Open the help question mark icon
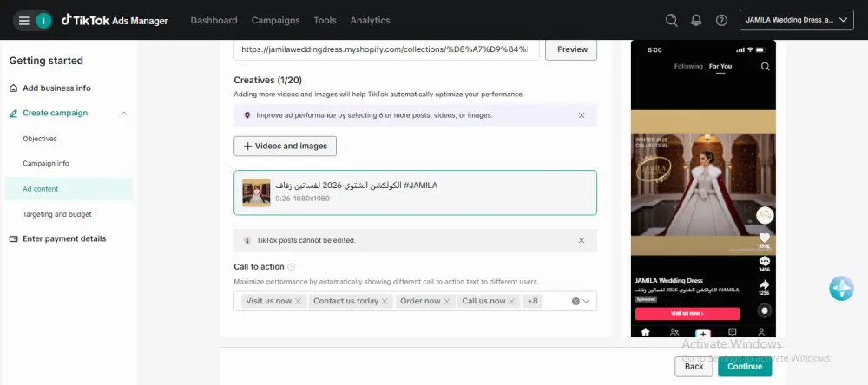The width and height of the screenshot is (868, 385). click(721, 21)
